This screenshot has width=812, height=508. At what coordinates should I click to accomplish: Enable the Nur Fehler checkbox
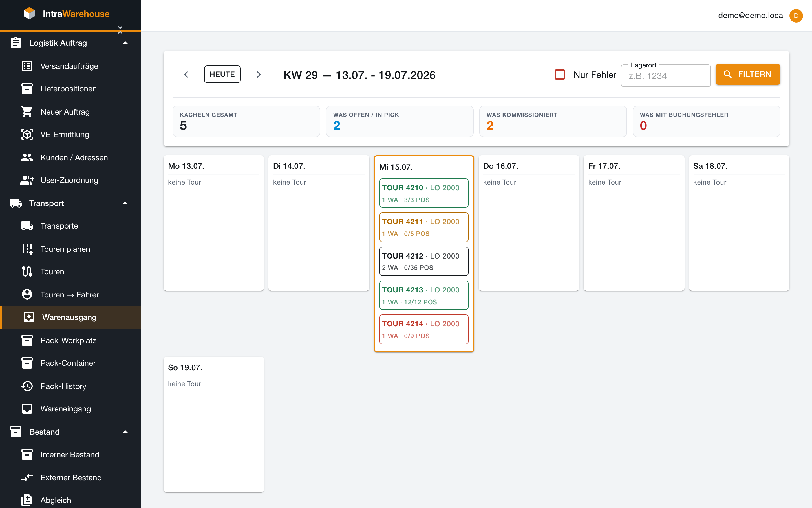tap(560, 75)
